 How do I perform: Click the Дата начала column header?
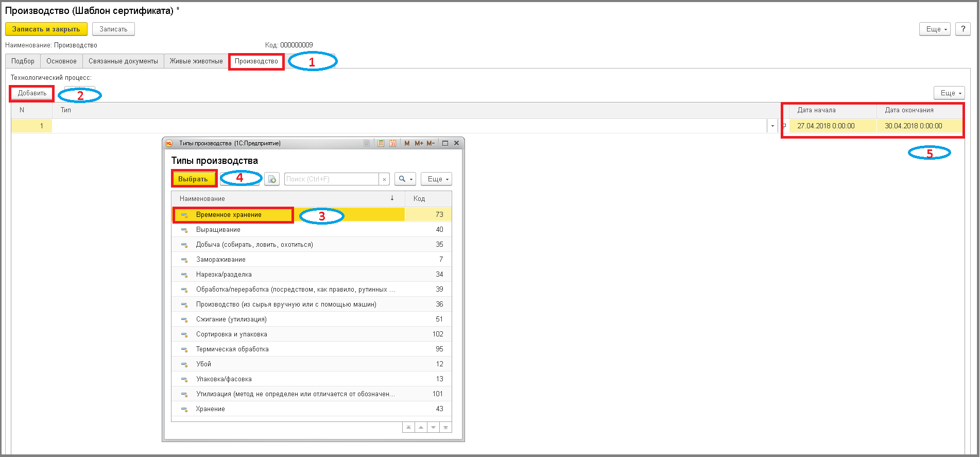(833, 110)
